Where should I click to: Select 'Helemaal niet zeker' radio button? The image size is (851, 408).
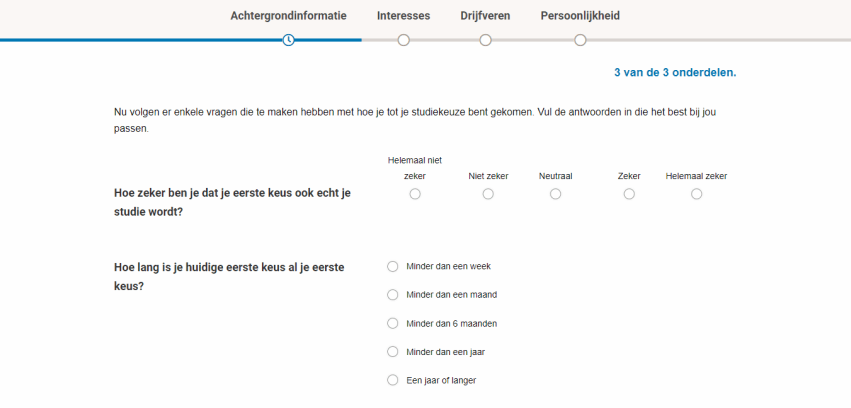[415, 194]
